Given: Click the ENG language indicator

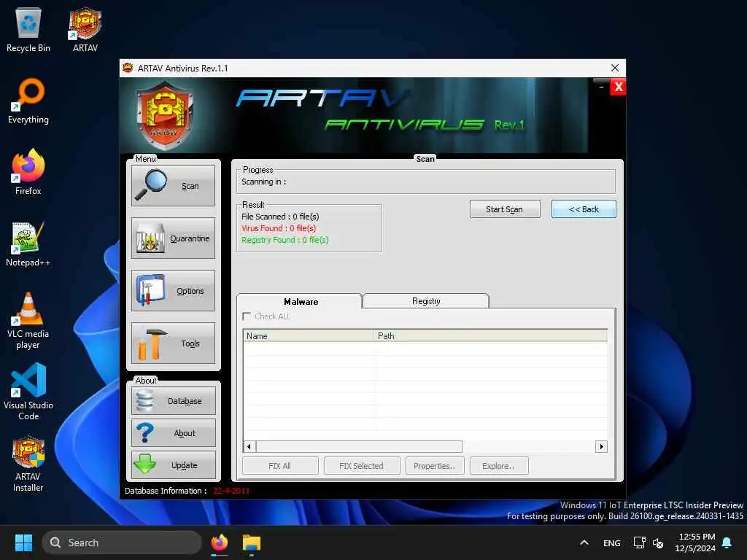Looking at the screenshot, I should click(612, 542).
